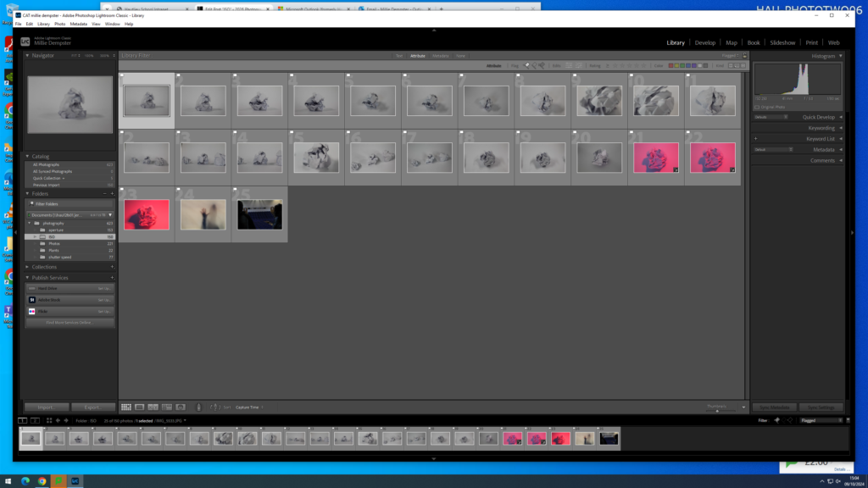The image size is (868, 488).
Task: Toggle the rejected filter in the filmstrip Filter row
Action: 790,420
